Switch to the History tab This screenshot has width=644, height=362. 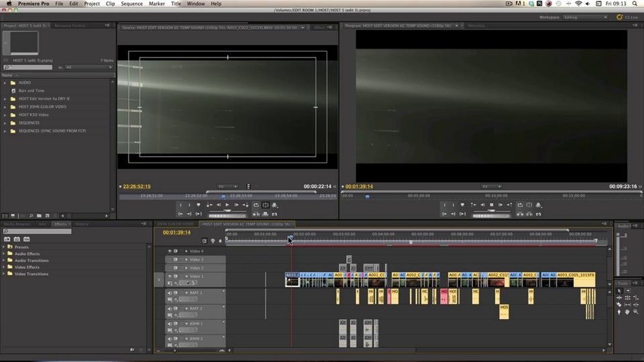(x=82, y=224)
